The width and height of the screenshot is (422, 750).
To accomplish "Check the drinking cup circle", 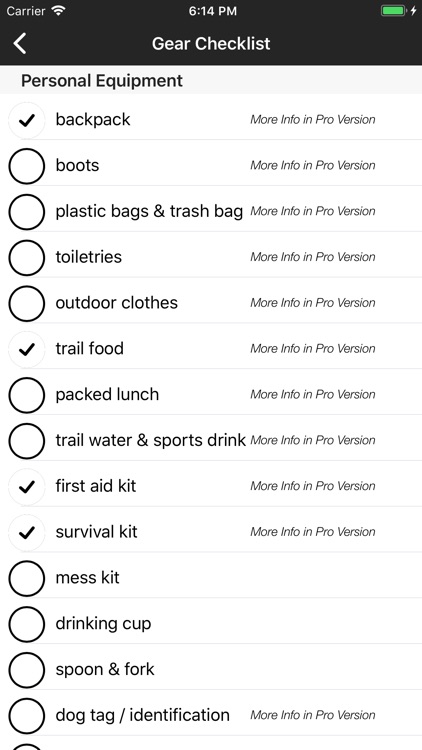I will (27, 624).
